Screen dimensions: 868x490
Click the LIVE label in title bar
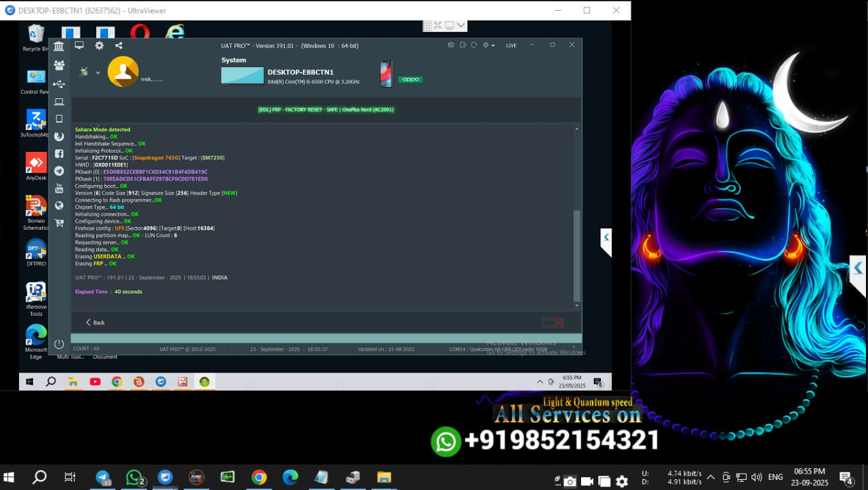point(511,45)
